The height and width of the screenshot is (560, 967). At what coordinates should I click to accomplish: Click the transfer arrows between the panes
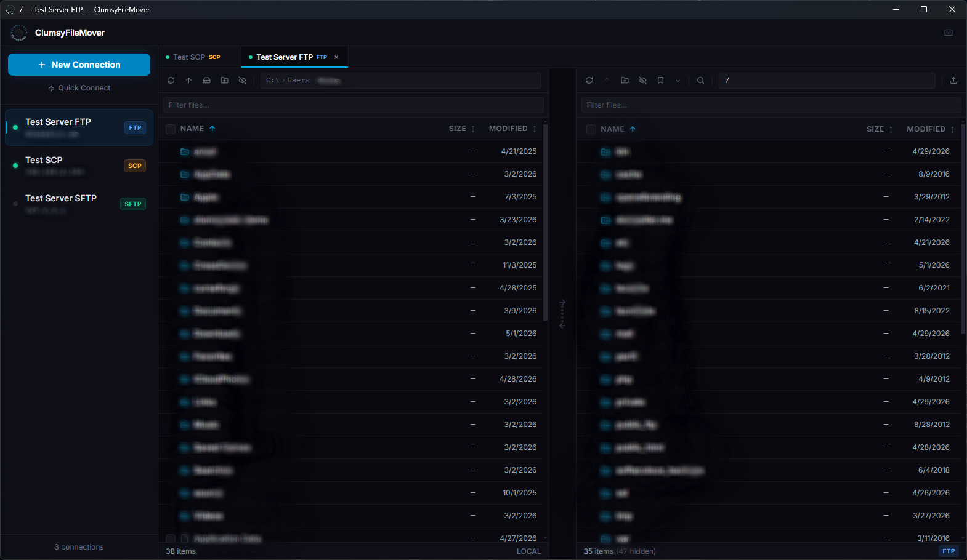tap(562, 314)
